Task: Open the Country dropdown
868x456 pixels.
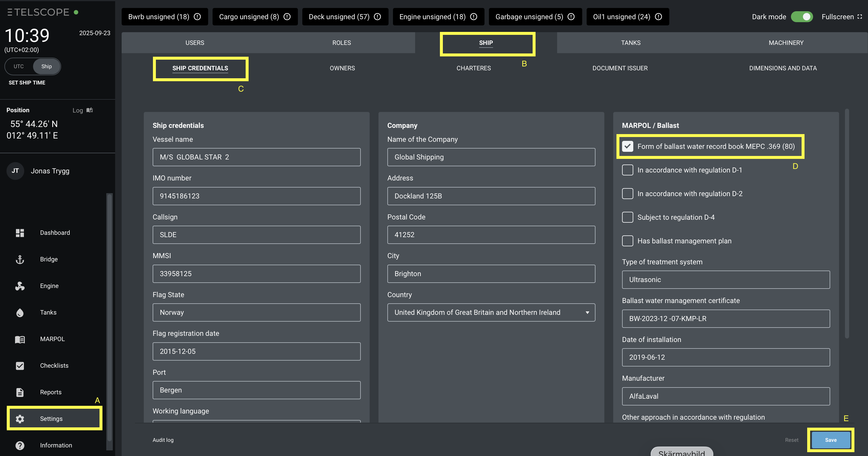Action: [491, 312]
